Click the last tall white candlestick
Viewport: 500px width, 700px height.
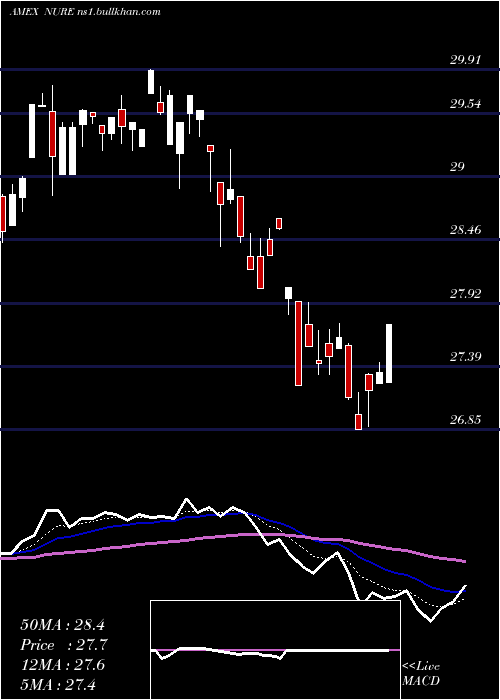[389, 353]
